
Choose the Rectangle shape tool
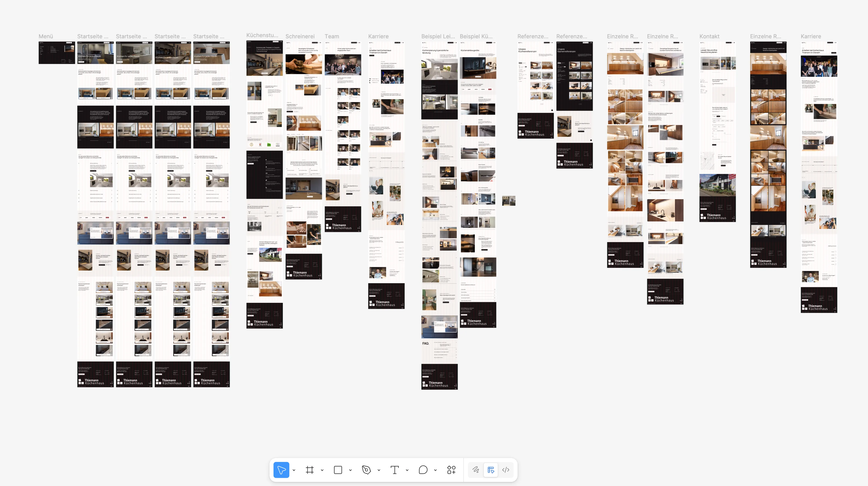pyautogui.click(x=338, y=470)
